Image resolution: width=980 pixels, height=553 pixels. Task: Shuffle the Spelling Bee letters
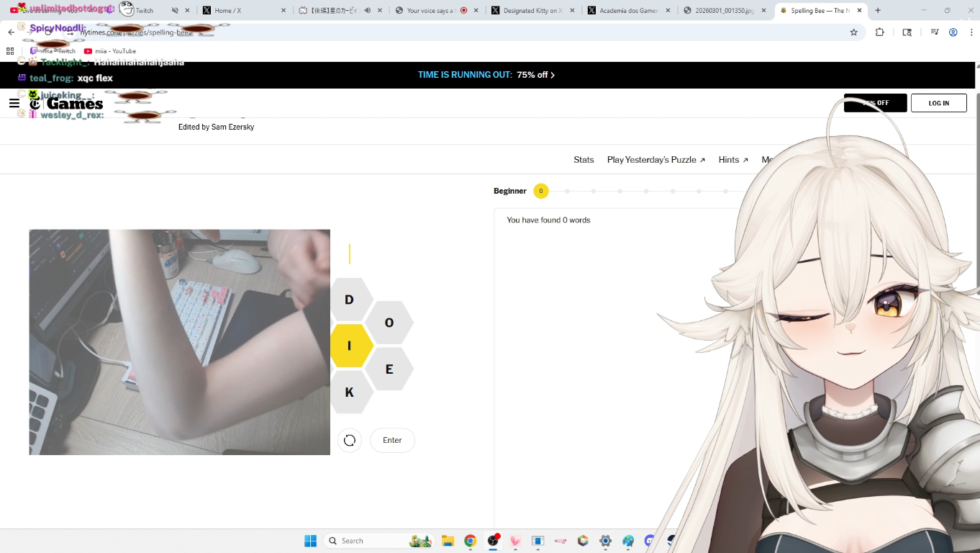(x=350, y=441)
